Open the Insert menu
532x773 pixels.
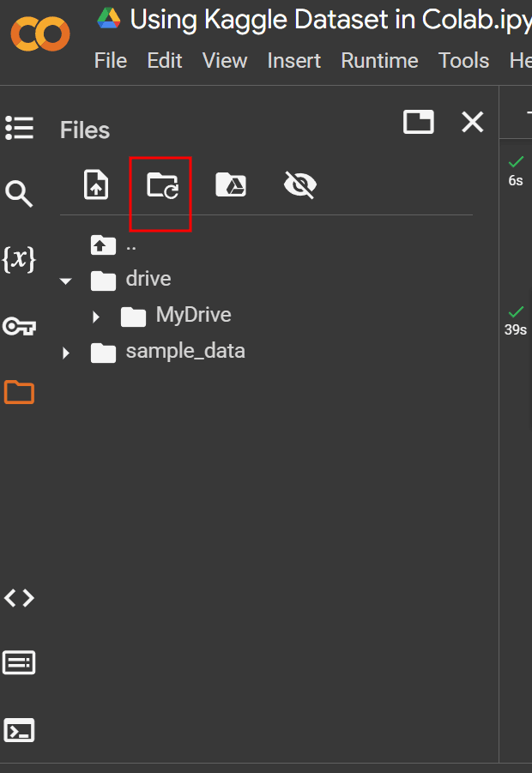(x=293, y=61)
